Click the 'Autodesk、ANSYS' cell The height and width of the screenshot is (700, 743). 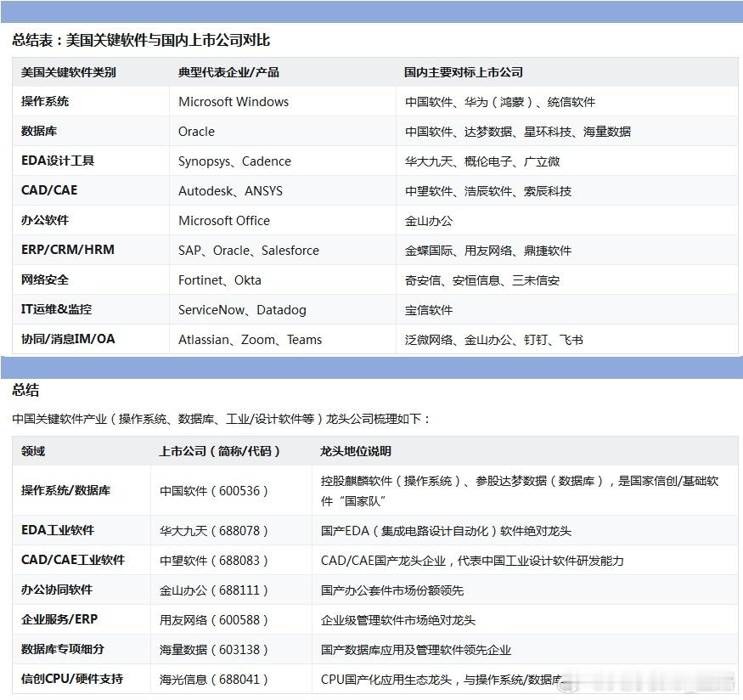coord(230,191)
